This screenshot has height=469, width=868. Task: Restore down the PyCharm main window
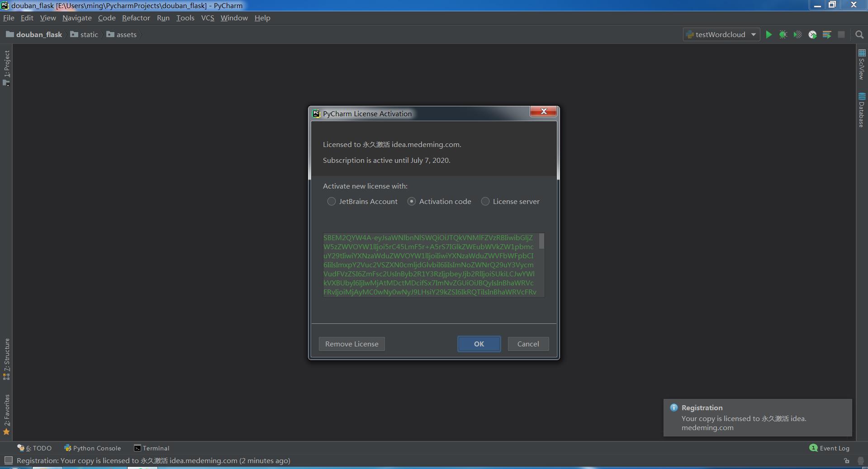pyautogui.click(x=832, y=5)
